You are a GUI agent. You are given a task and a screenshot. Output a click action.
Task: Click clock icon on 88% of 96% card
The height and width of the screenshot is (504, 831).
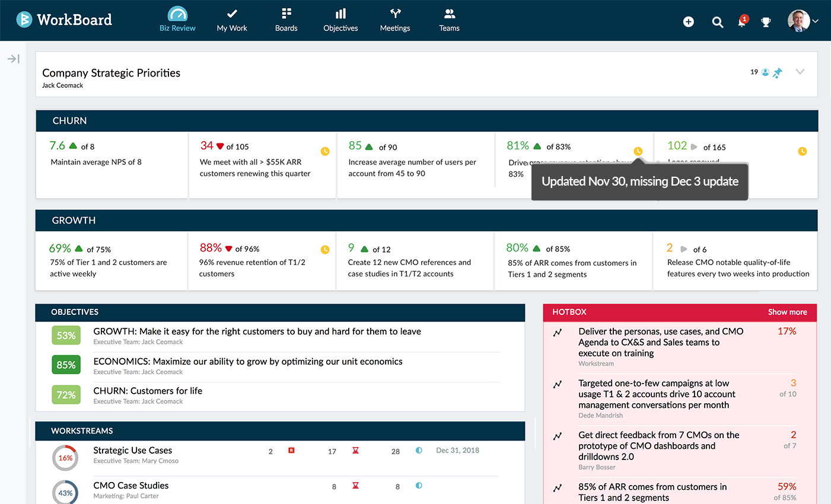325,250
